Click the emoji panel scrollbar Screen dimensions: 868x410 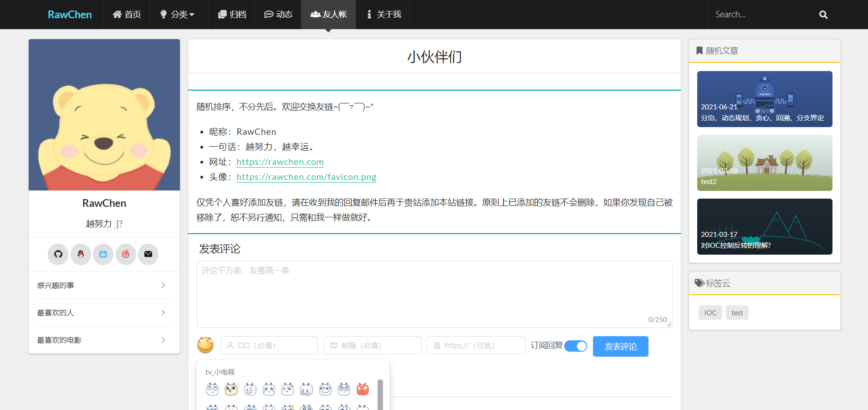[x=380, y=395]
